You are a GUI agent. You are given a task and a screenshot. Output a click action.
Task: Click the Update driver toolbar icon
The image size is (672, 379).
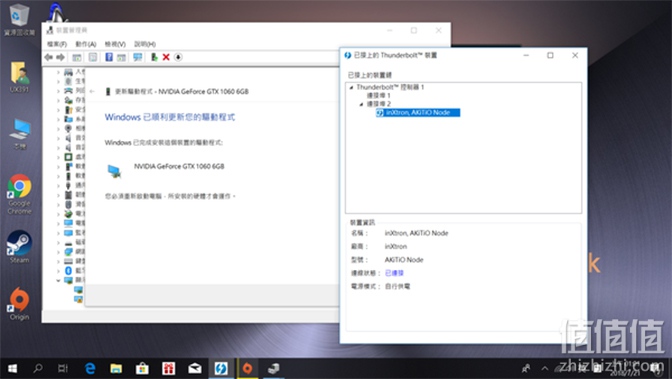[154, 57]
